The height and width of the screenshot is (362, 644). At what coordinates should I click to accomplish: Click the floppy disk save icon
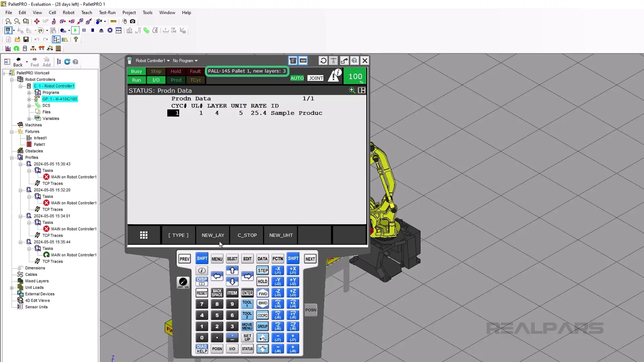coord(26,39)
